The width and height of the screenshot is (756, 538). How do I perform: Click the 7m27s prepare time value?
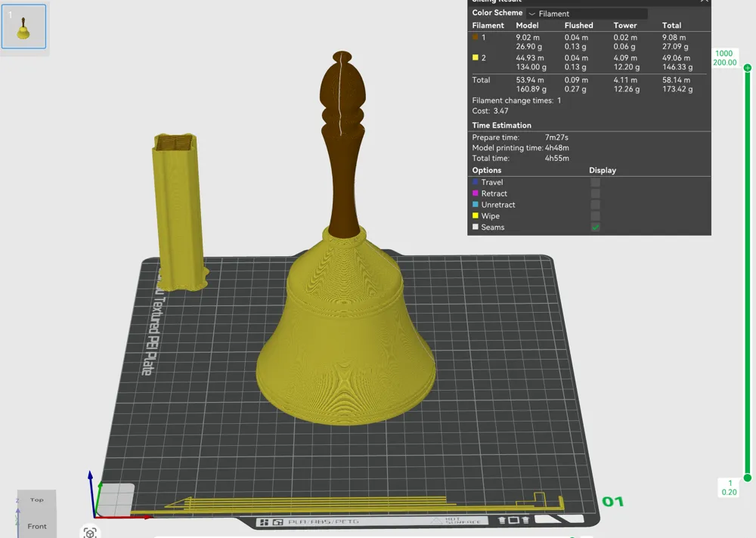(556, 138)
